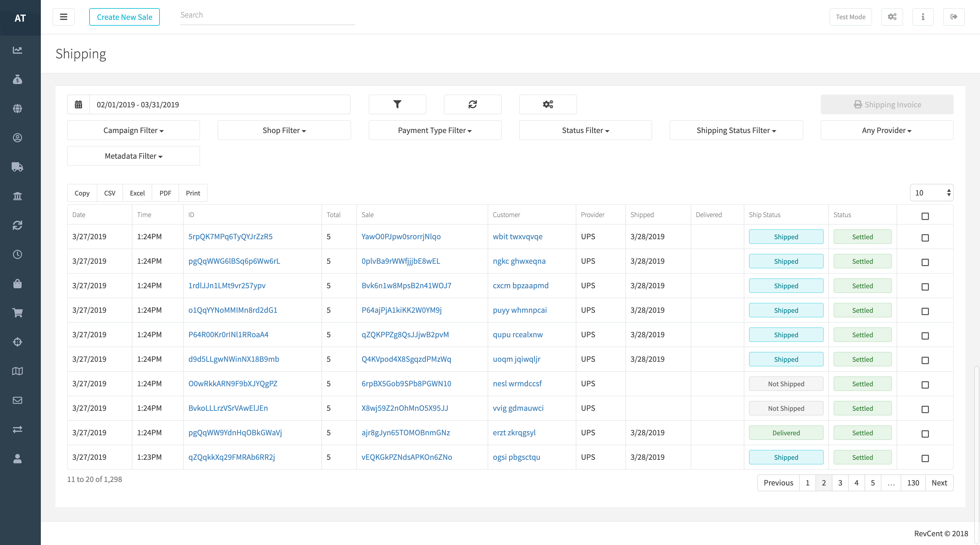Check the box for customer wbit twxvqvqe
The width and height of the screenshot is (980, 545).
925,238
